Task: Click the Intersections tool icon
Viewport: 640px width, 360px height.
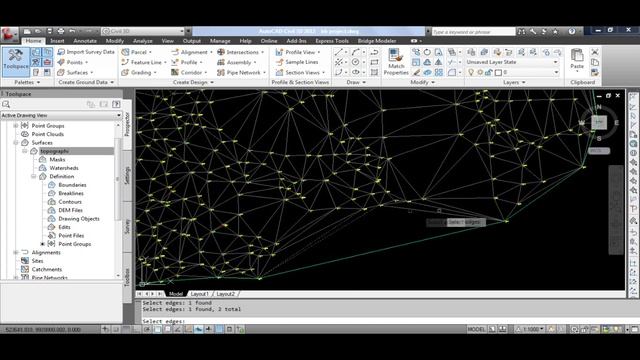Action: click(221, 52)
